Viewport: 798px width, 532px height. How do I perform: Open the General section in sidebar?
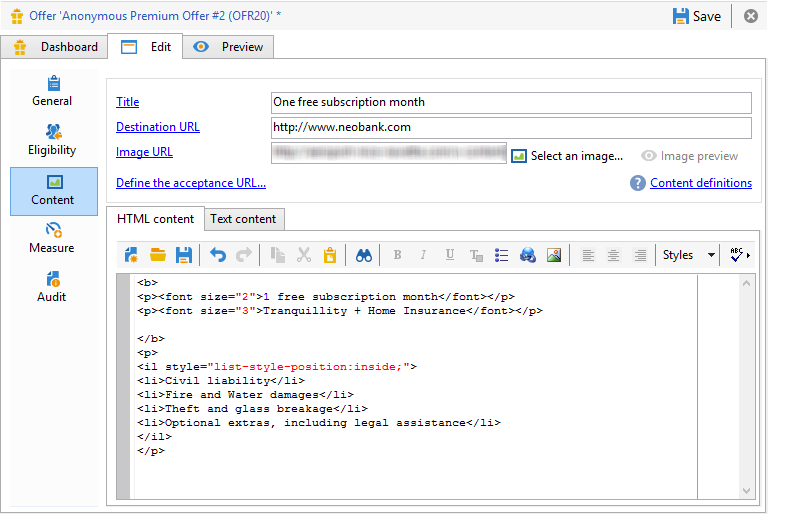pyautogui.click(x=52, y=92)
